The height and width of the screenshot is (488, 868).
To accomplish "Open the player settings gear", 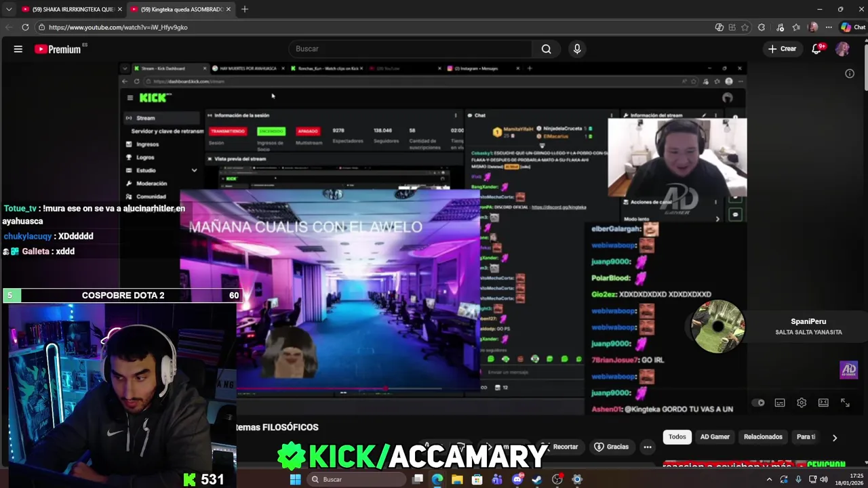I will click(802, 403).
